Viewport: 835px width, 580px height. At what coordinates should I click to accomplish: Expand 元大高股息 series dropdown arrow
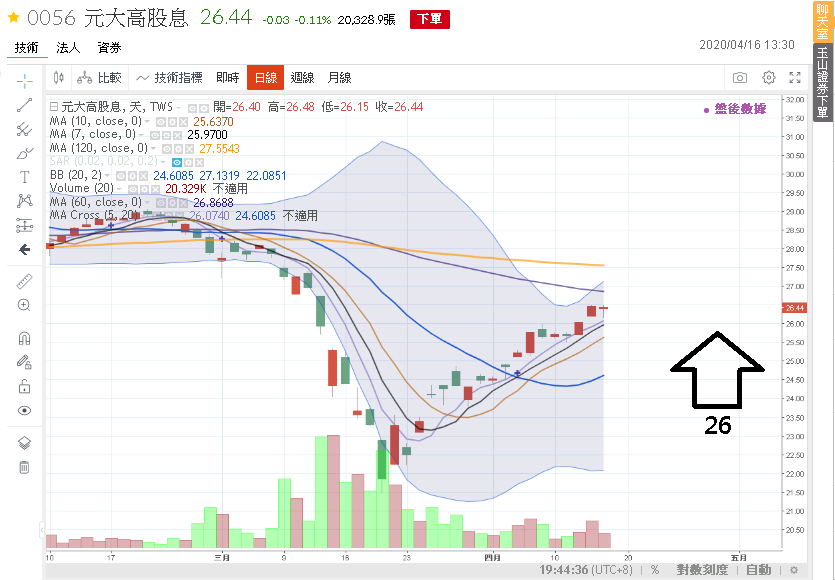tap(178, 108)
